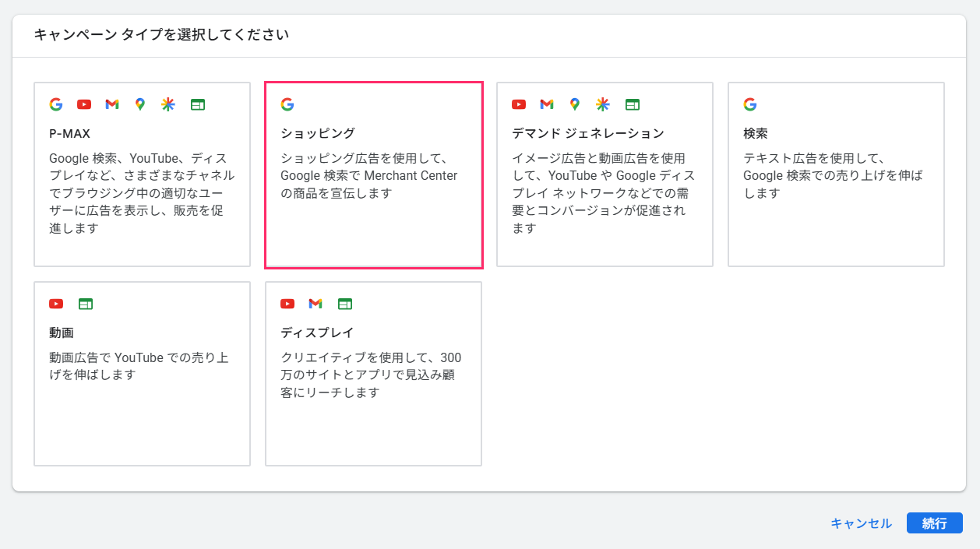Click the YouTube icon in the P-MAX card
The height and width of the screenshot is (549, 980).
(x=84, y=104)
